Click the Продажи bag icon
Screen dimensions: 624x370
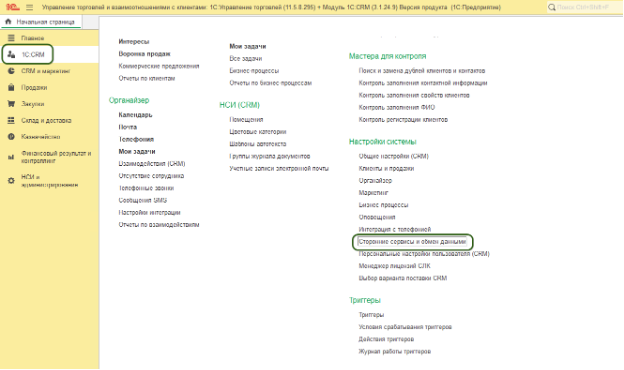click(x=11, y=87)
